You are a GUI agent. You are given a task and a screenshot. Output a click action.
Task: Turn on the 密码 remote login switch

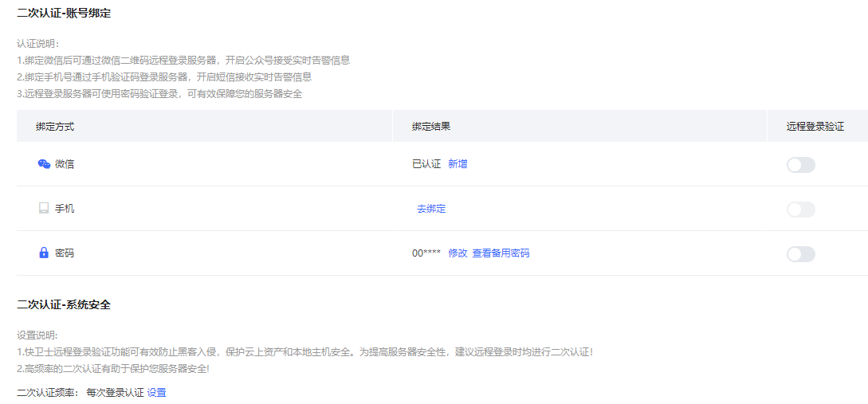(800, 254)
